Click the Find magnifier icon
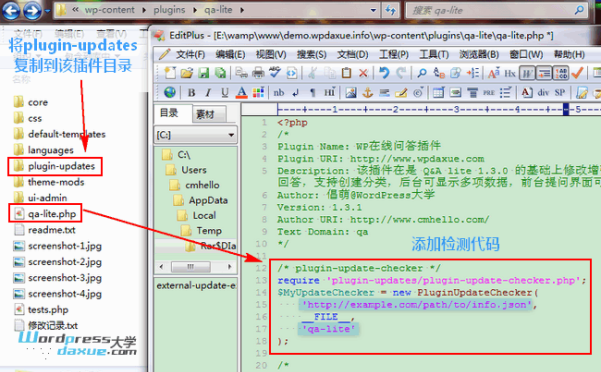The height and width of the screenshot is (372, 601). (x=422, y=73)
